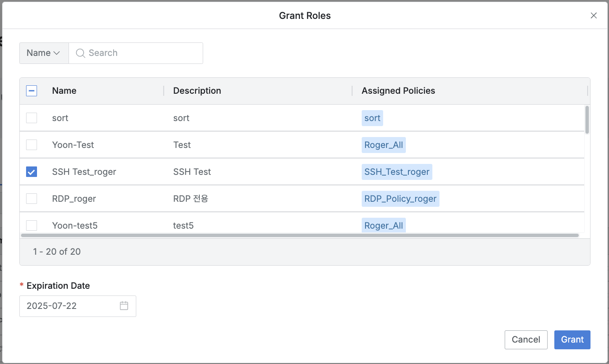Image resolution: width=609 pixels, height=364 pixels.
Task: Uncheck the SSH Test_roger role
Action: [x=32, y=172]
